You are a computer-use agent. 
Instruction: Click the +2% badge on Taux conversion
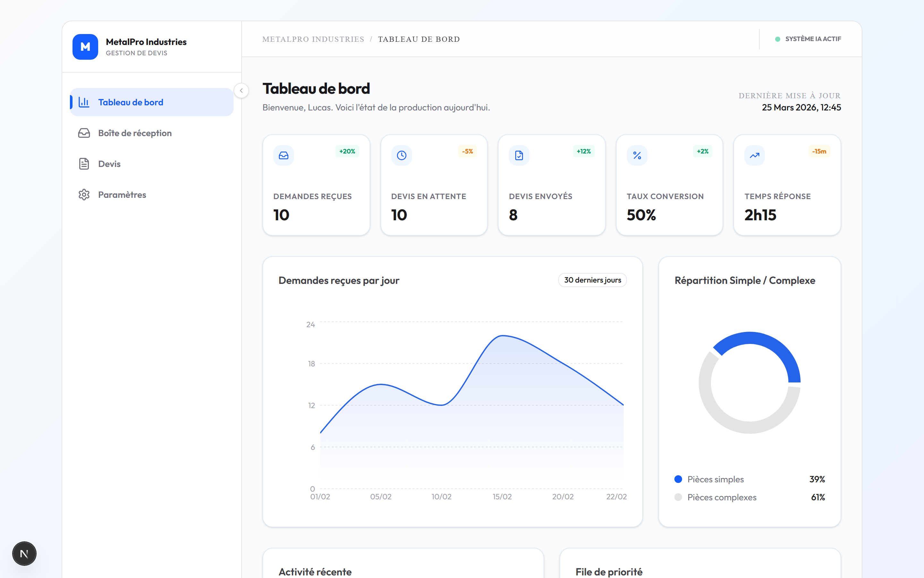pos(703,151)
